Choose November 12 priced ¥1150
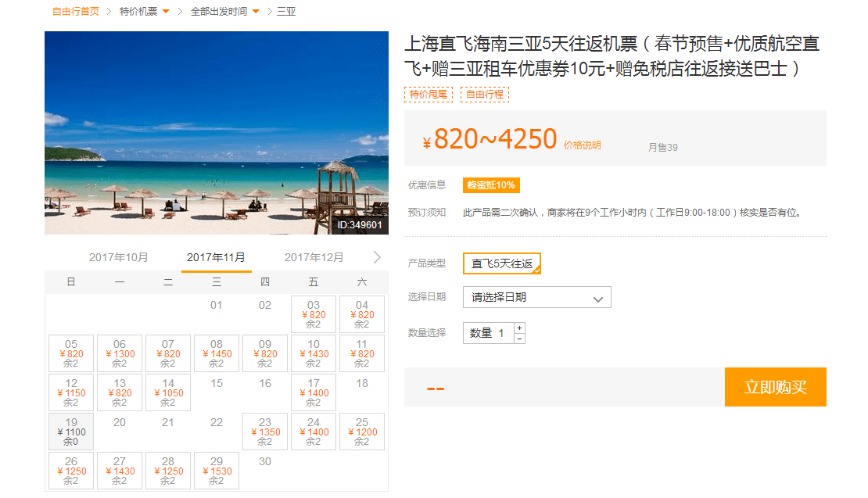Viewport: 868px width, 498px height. (71, 392)
